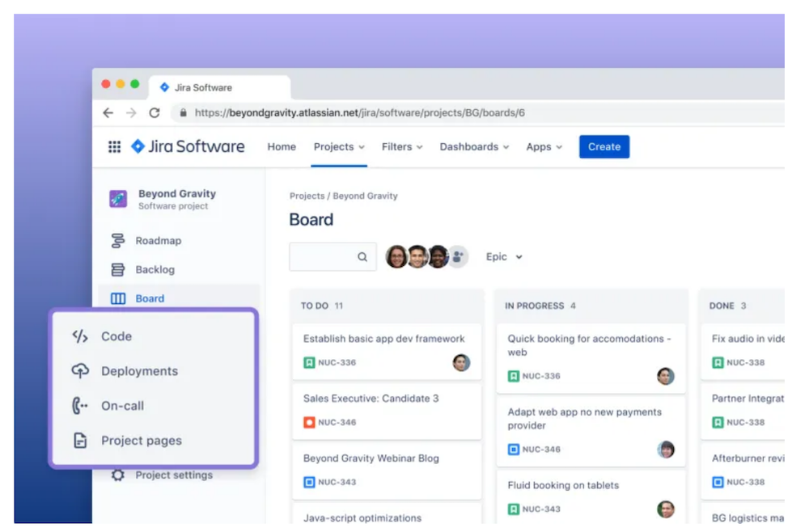
Task: Expand the Dashboards dropdown menu
Action: tap(474, 147)
